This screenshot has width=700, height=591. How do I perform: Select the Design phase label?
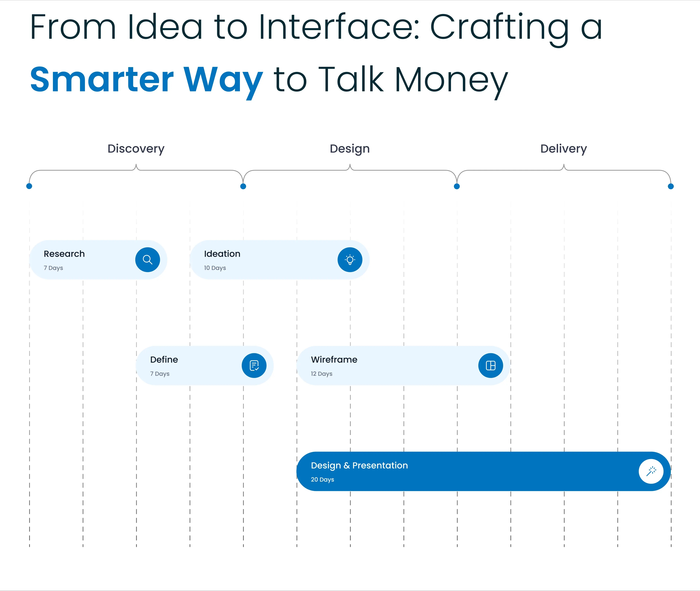point(349,148)
